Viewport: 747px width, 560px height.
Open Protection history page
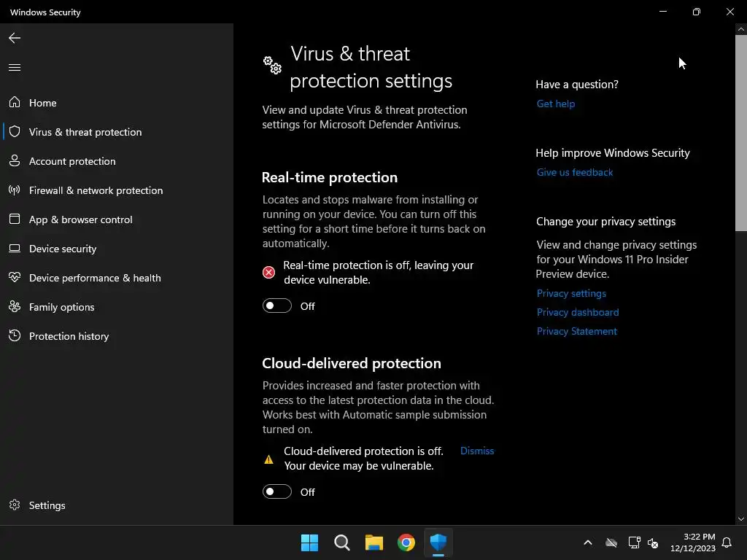(x=117, y=335)
